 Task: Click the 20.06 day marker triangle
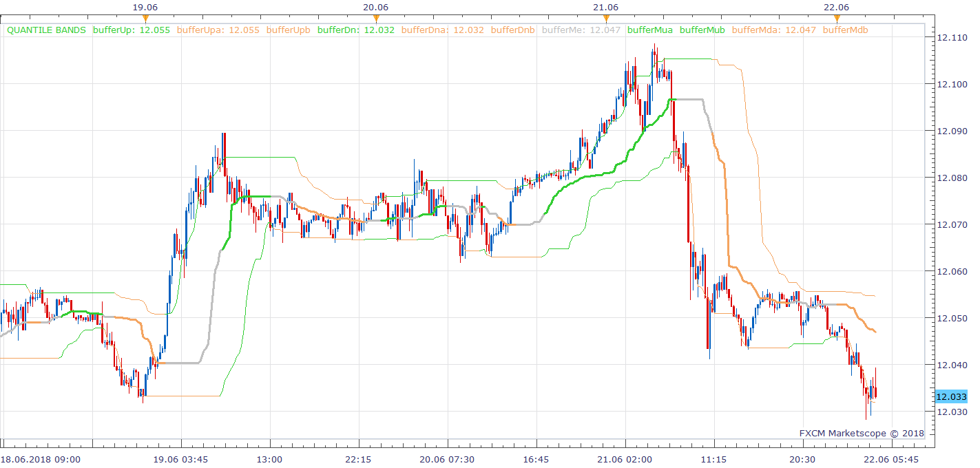click(376, 19)
